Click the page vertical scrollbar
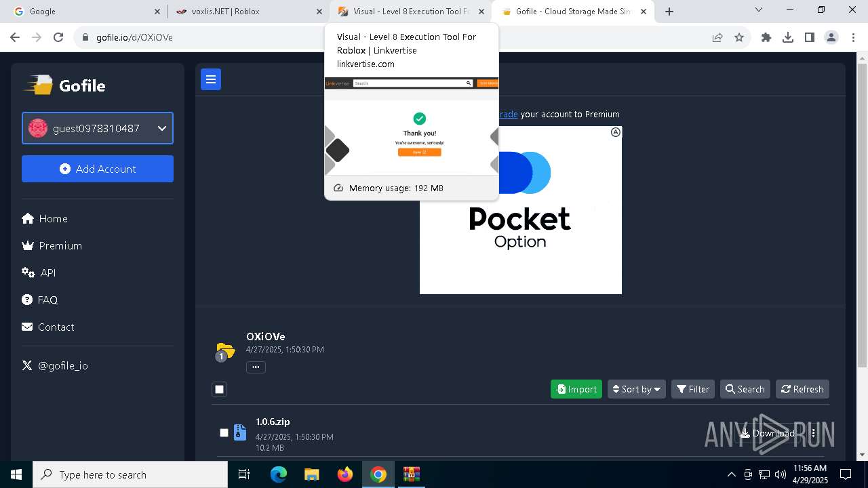868x488 pixels. pos(863,216)
